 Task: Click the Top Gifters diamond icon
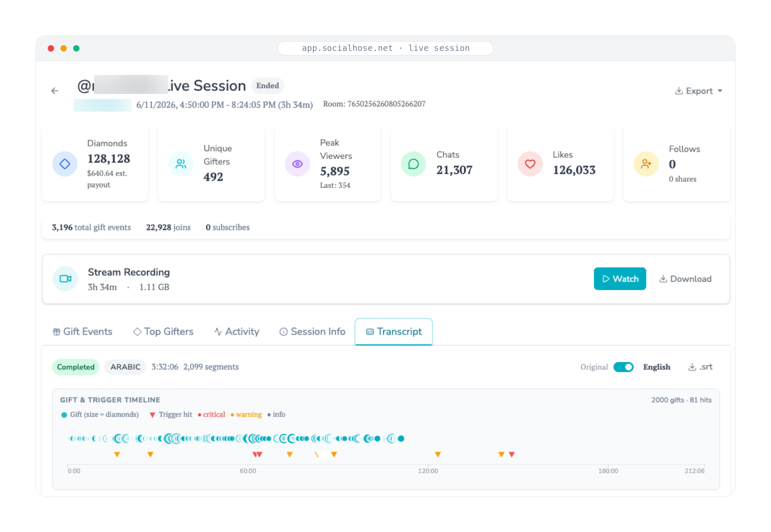pyautogui.click(x=137, y=332)
